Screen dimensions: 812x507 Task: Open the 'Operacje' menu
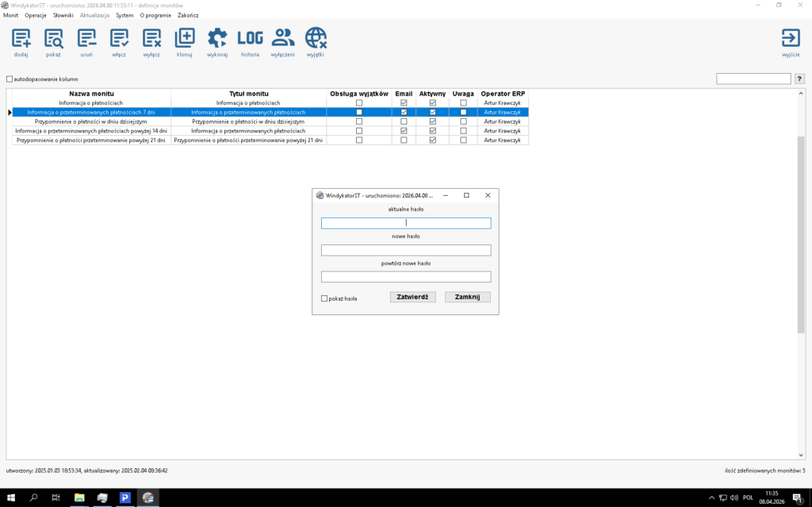coord(36,15)
